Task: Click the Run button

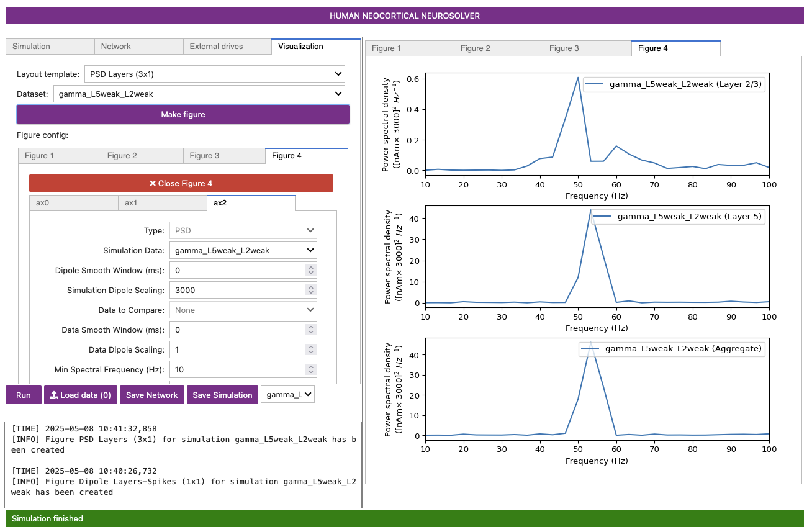Action: point(24,395)
